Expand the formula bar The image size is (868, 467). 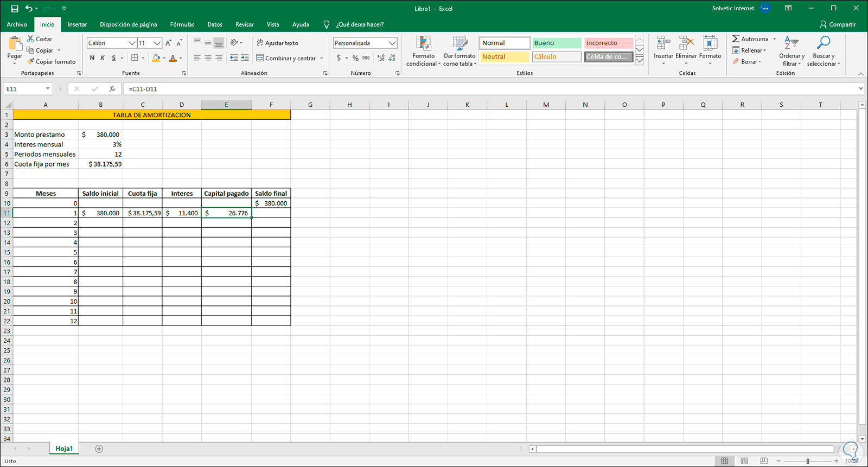point(861,89)
